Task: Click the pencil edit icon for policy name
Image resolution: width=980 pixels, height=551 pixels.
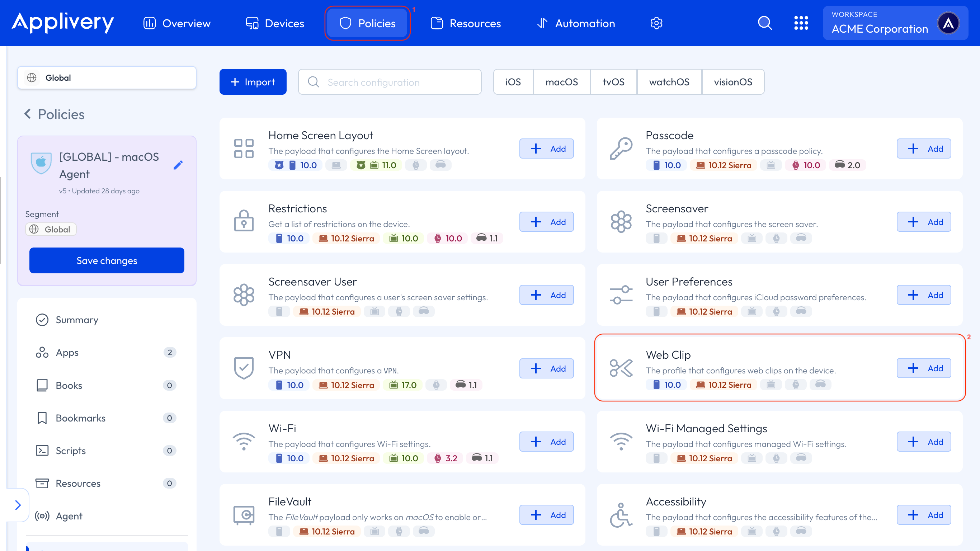Action: [x=178, y=165]
